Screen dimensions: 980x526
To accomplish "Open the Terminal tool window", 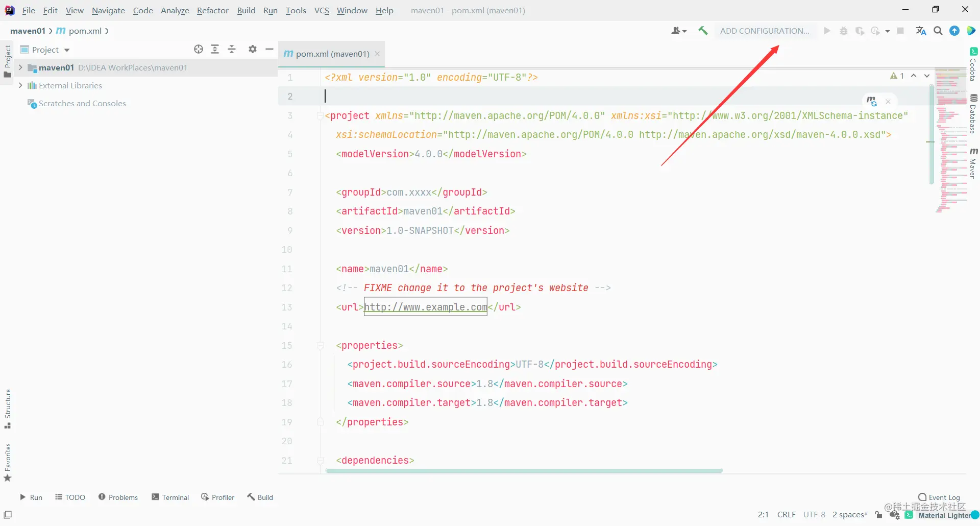I will tap(170, 497).
